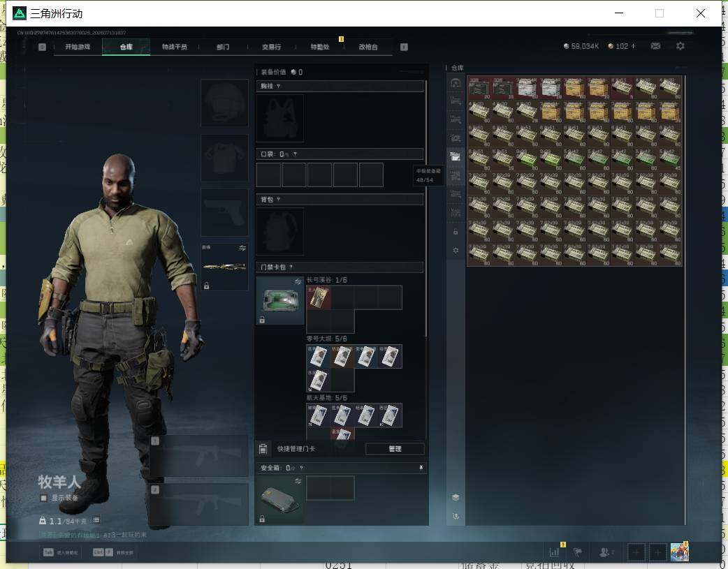This screenshot has width=728, height=569.
Task: Select the empty backpack slot
Action: (280, 231)
